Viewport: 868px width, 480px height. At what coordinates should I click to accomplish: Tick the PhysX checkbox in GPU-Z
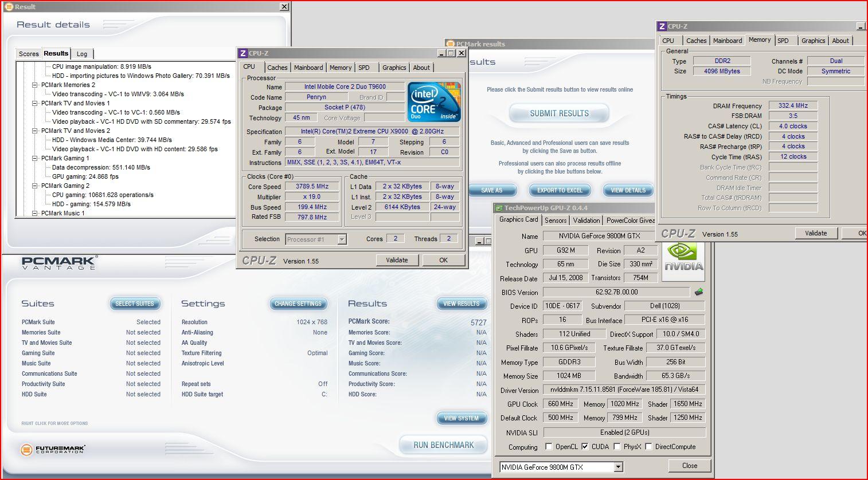[617, 447]
